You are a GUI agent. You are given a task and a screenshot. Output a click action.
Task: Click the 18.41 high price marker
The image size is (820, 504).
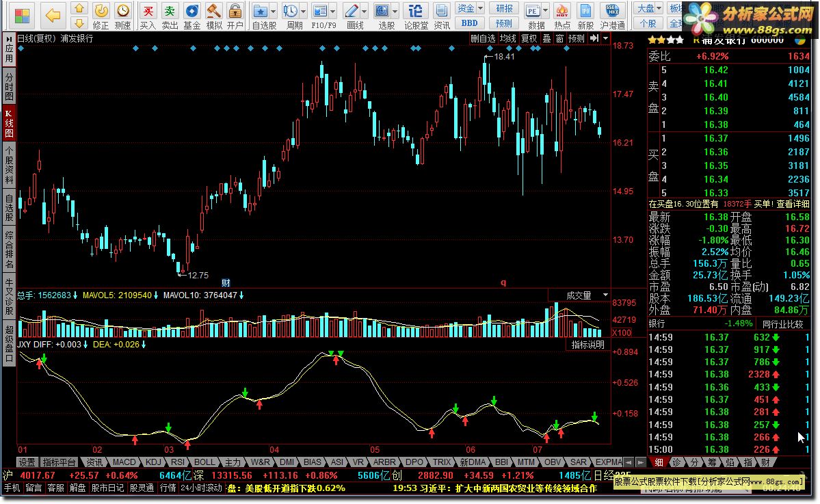[503, 57]
